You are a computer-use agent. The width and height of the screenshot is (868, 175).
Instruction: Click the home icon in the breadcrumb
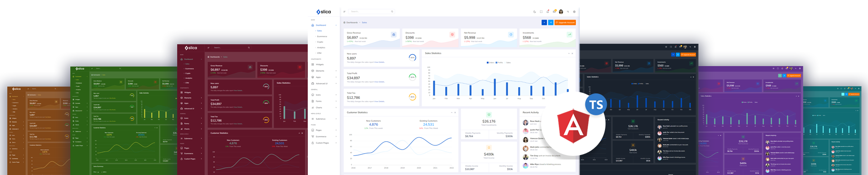click(x=345, y=22)
